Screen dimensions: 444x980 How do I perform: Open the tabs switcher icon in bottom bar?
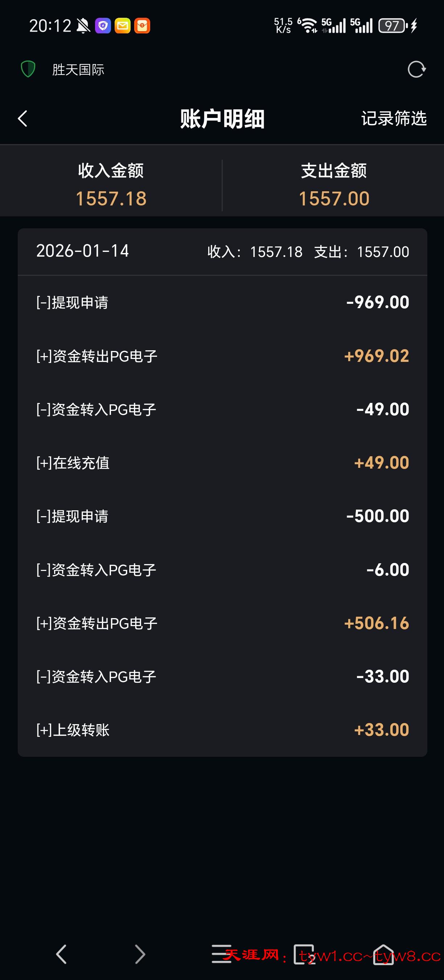304,954
